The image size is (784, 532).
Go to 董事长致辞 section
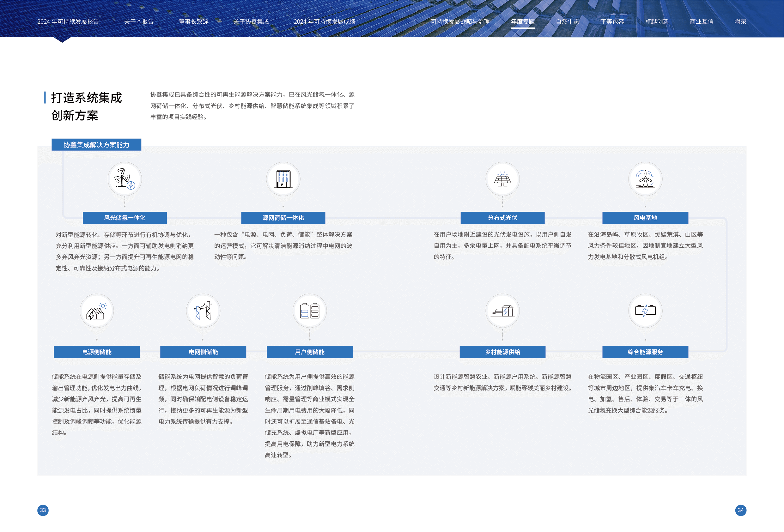point(193,21)
